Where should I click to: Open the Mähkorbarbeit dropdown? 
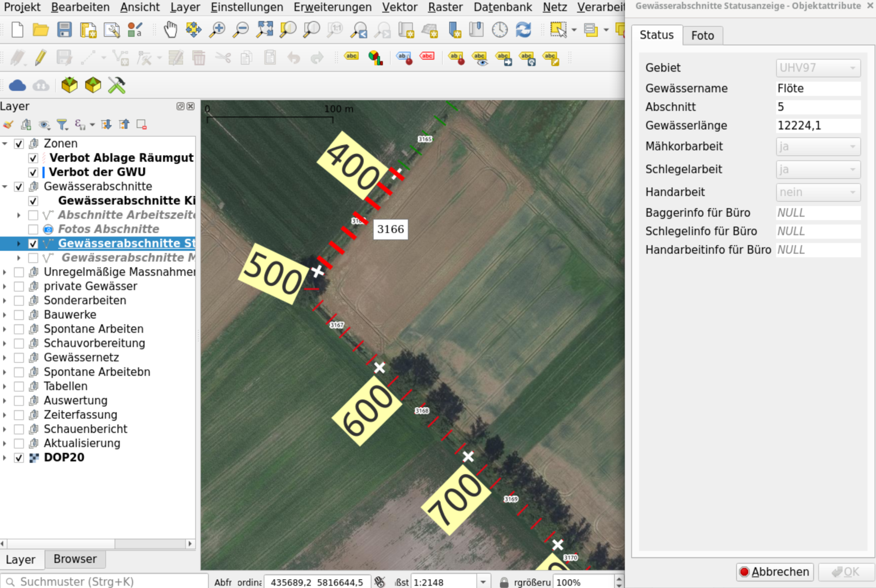[x=818, y=146]
